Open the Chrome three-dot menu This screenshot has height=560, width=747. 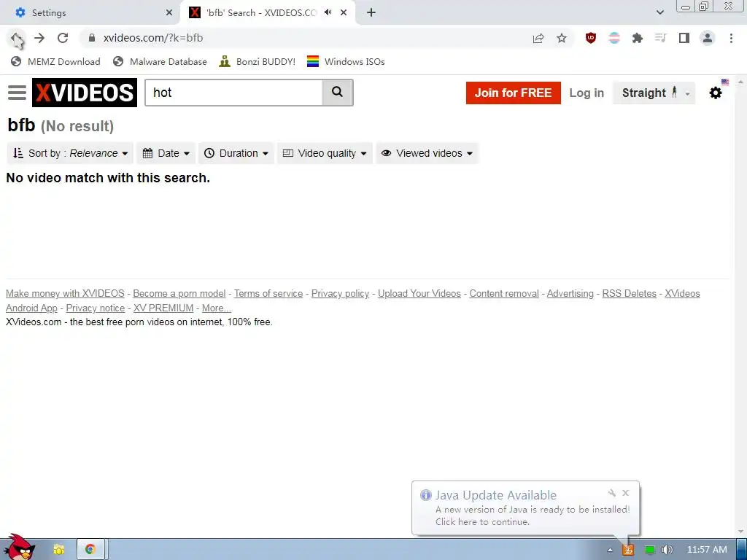coord(731,38)
